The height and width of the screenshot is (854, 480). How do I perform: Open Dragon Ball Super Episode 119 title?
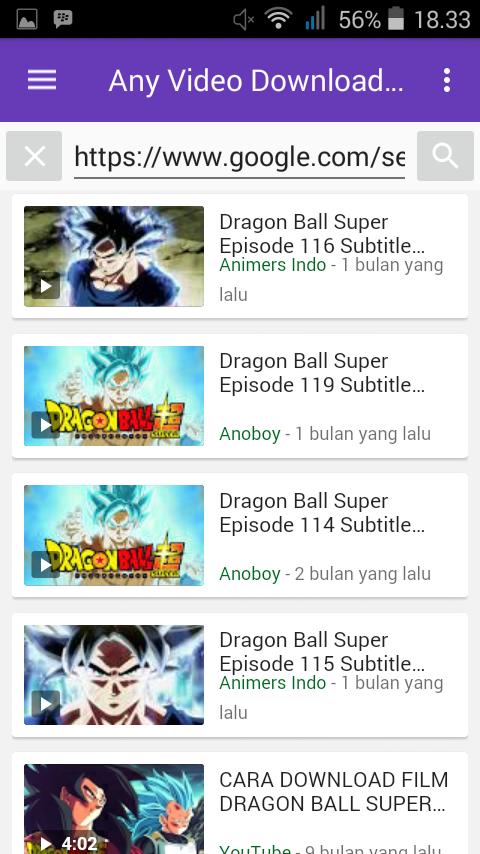pos(322,373)
